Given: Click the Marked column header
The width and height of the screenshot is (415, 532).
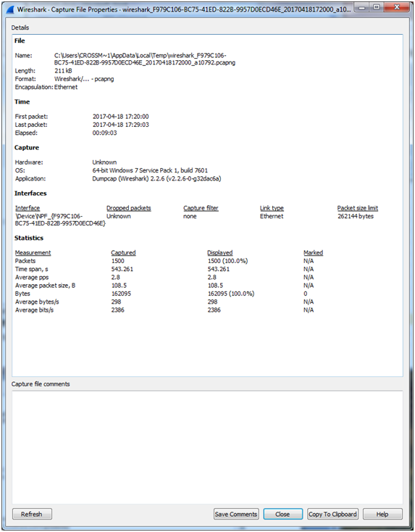Looking at the screenshot, I should (313, 253).
